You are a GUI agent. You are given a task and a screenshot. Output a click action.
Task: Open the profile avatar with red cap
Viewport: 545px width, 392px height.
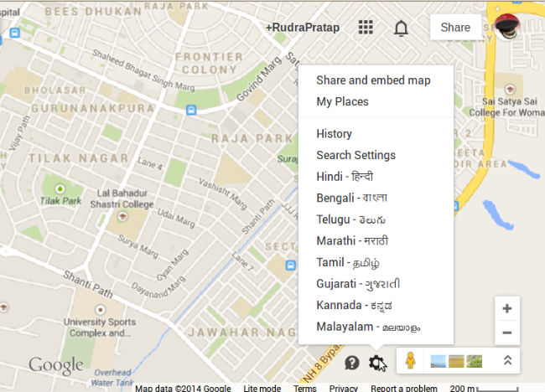[506, 27]
